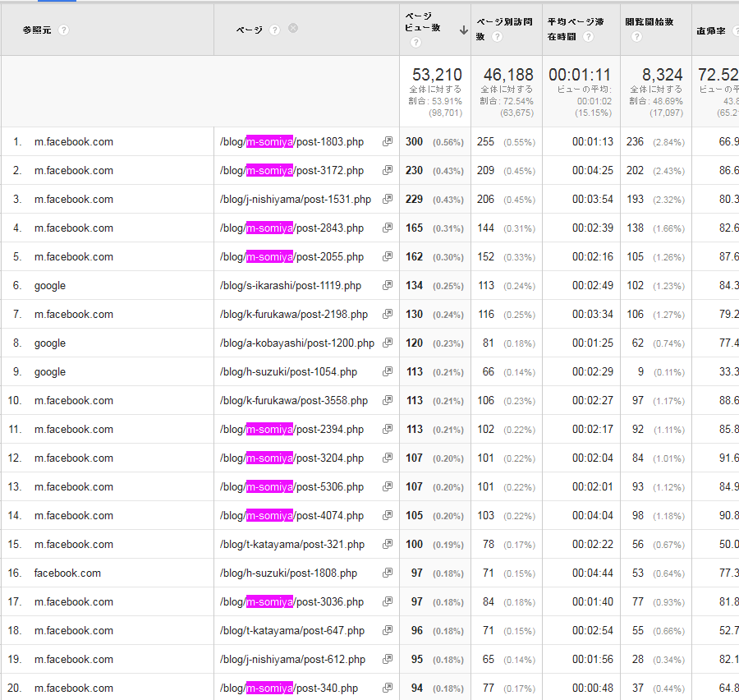Screen dimensions: 739x700
Task: Open m.facebook.com source in row 1
Action: click(74, 142)
